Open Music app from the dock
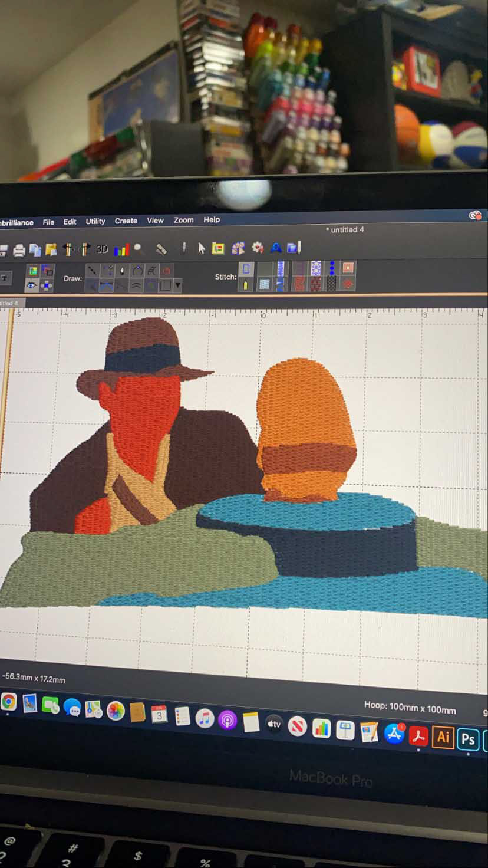Viewport: 488px width, 868px height. [x=205, y=719]
